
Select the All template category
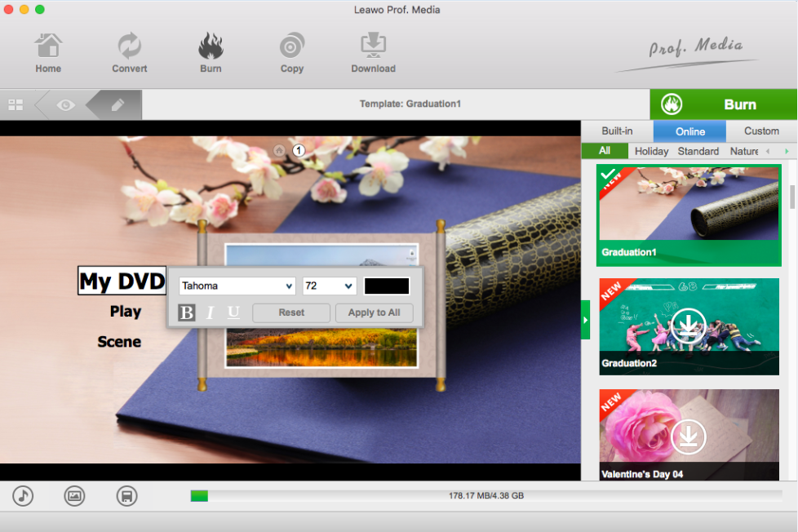[x=605, y=151]
